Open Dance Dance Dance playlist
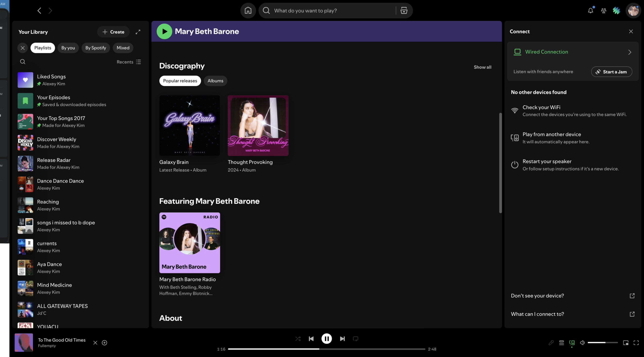 (80, 184)
